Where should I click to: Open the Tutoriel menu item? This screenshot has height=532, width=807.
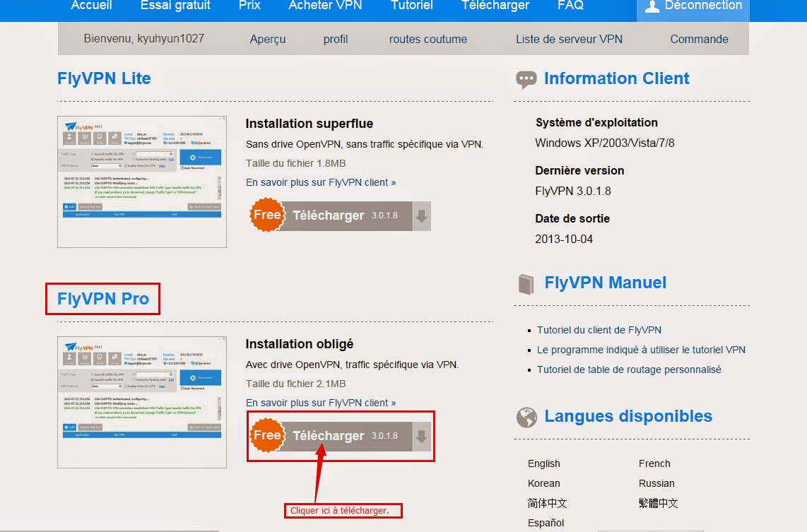(x=412, y=6)
